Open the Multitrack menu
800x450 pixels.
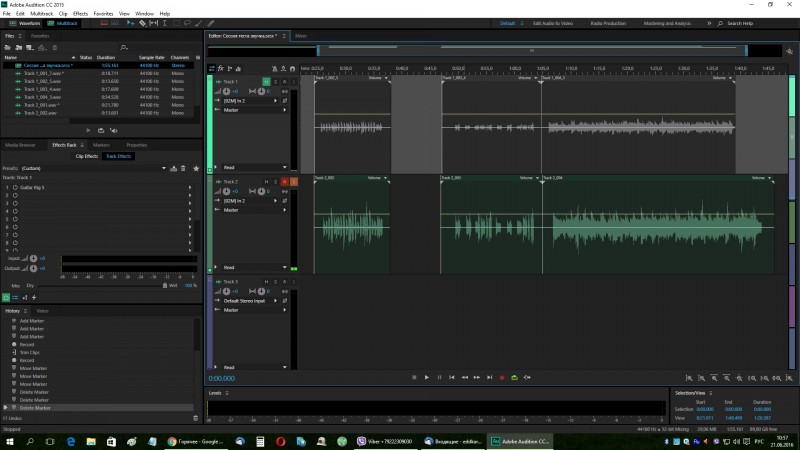point(41,14)
